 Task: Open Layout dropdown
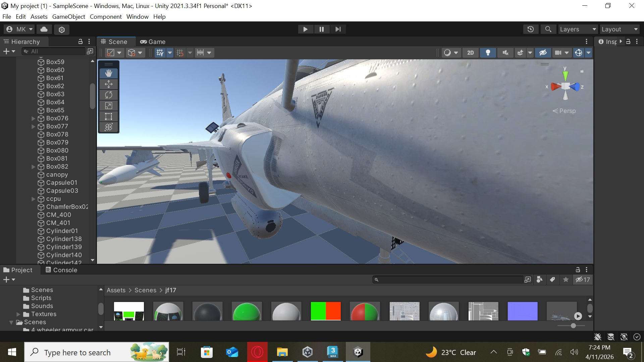click(620, 29)
